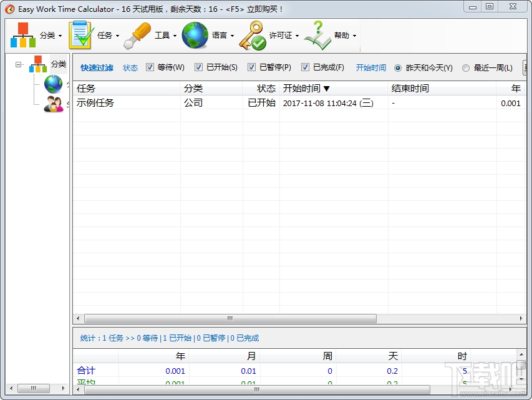Open the 工具 dropdown arrow

pyautogui.click(x=175, y=36)
